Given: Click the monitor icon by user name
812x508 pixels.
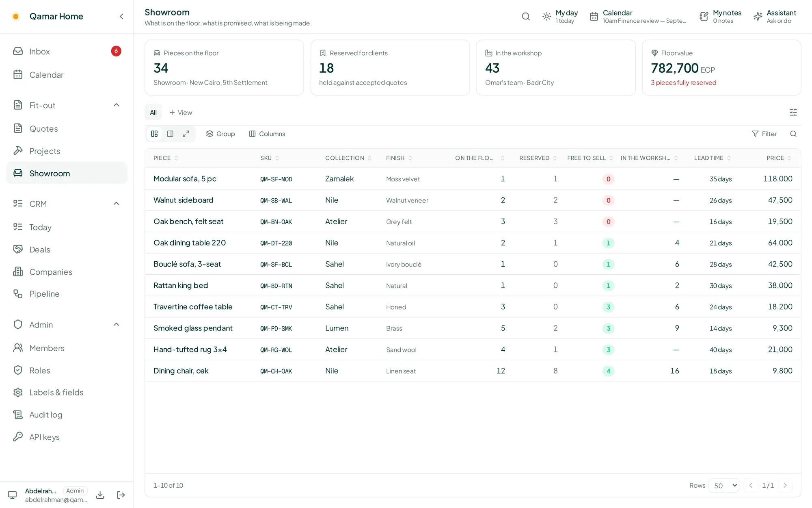Looking at the screenshot, I should pos(13,495).
